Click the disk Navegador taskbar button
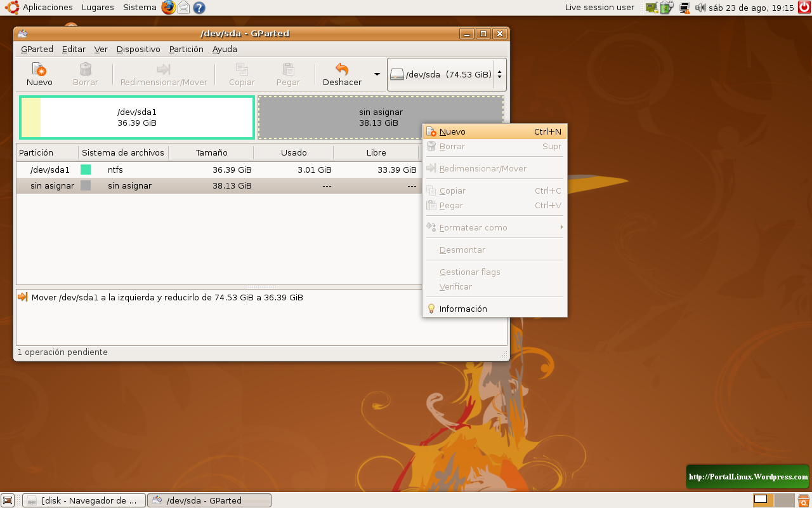 point(84,500)
